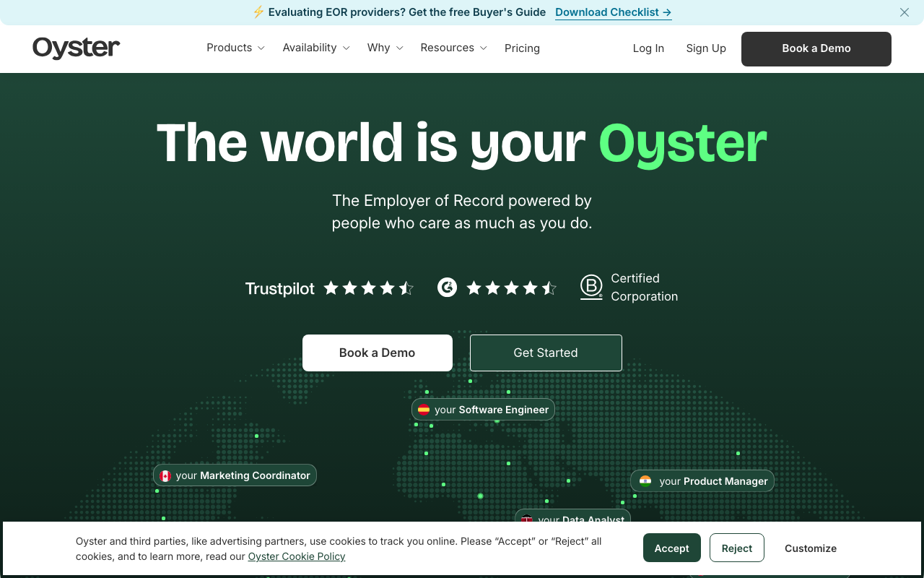Click the white Book a Demo hero button

pyautogui.click(x=378, y=353)
